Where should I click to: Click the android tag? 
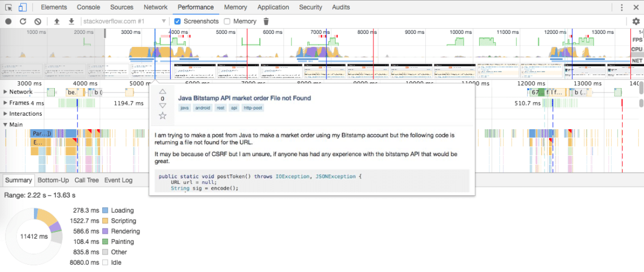click(203, 108)
